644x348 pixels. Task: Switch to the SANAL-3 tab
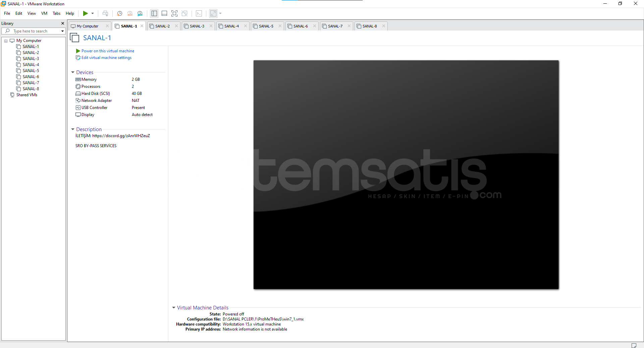[x=197, y=26]
